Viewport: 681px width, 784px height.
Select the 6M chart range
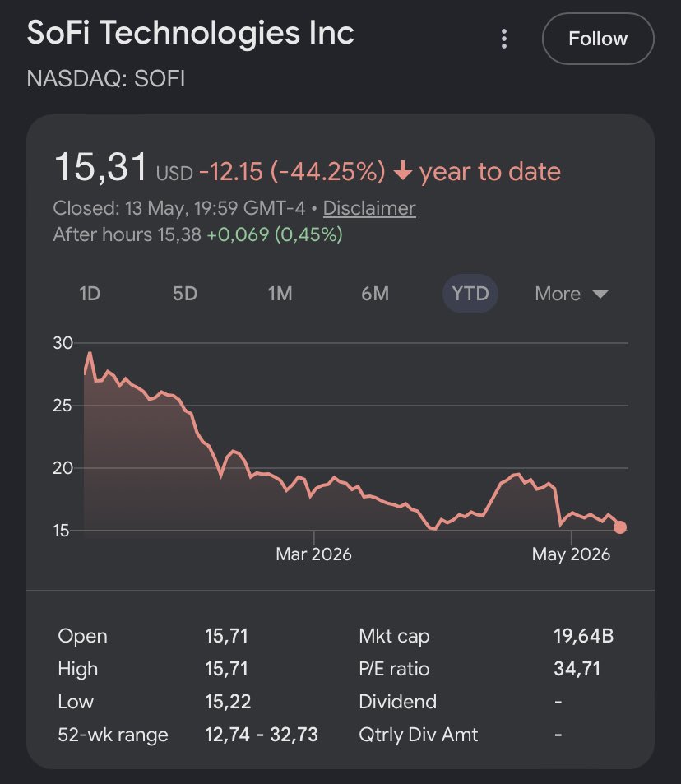pyautogui.click(x=375, y=294)
